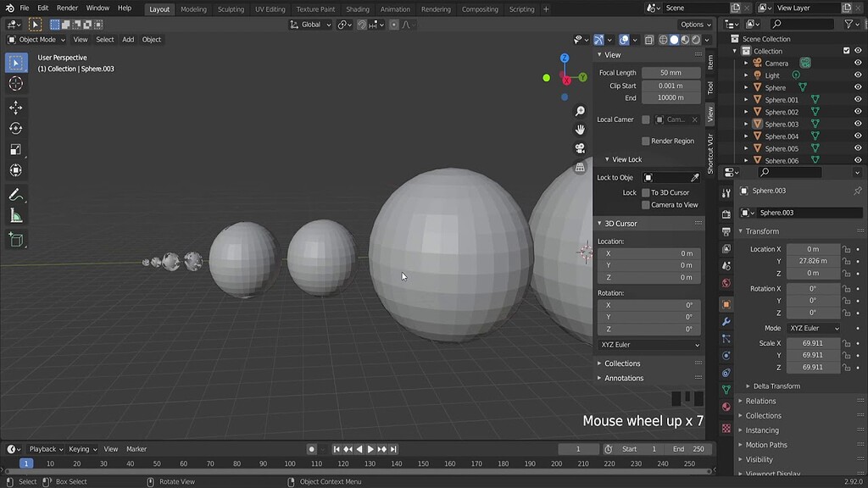Select the Move tool in the toolbar

point(14,108)
